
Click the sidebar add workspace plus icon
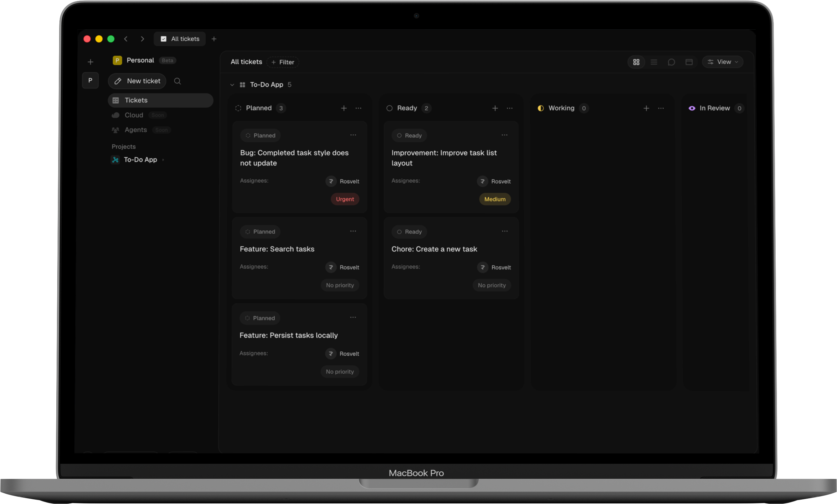coord(90,62)
